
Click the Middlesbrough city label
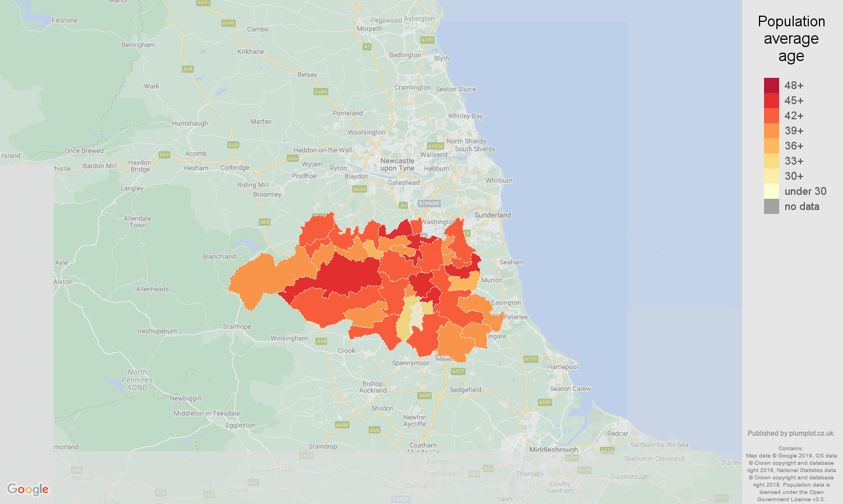click(x=553, y=450)
